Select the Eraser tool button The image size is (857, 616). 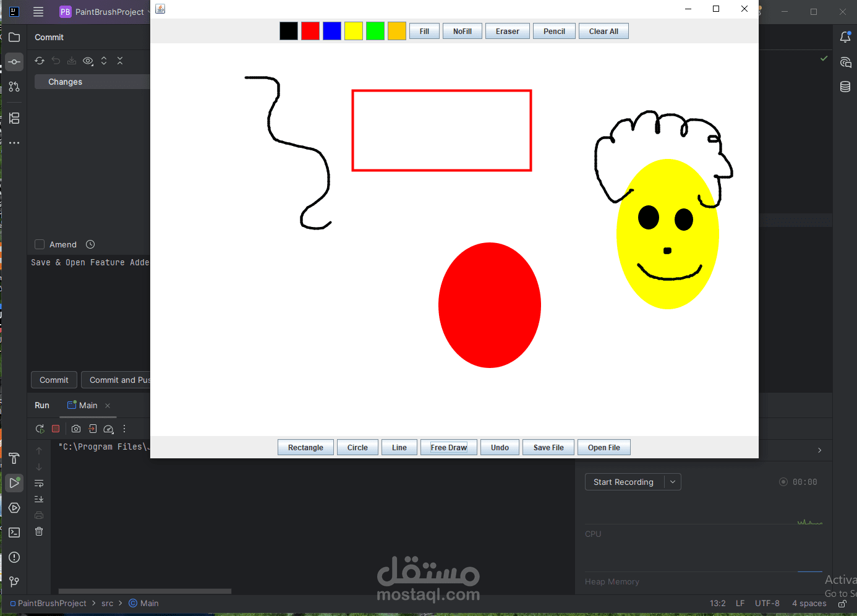click(x=508, y=31)
